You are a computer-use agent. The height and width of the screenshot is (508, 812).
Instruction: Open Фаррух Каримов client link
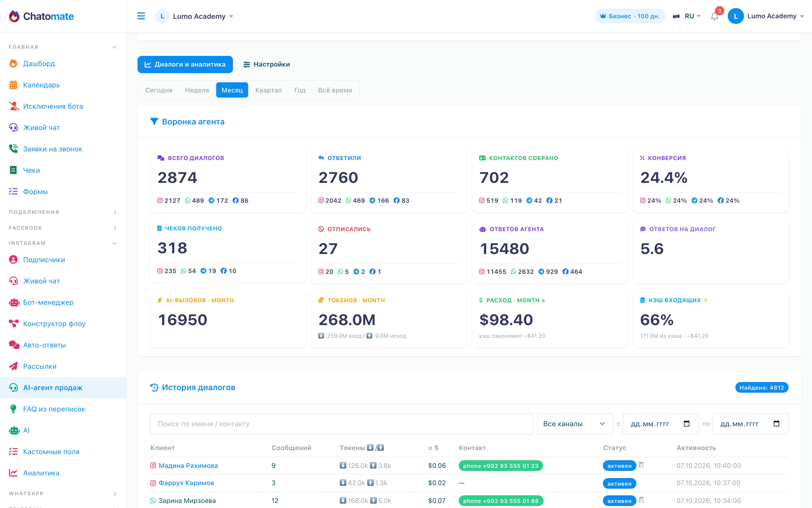(186, 483)
